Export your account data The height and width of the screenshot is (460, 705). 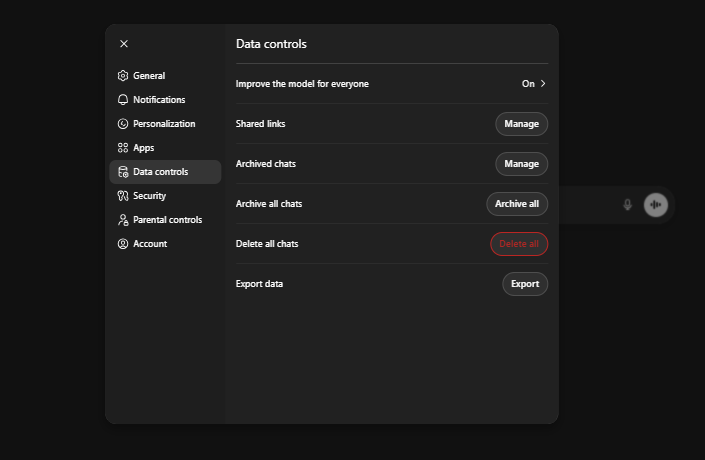click(x=524, y=284)
